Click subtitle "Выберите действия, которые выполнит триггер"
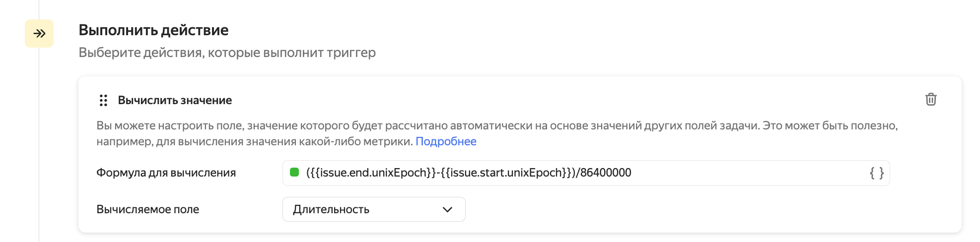Viewport: 980px width, 242px height. point(227,53)
